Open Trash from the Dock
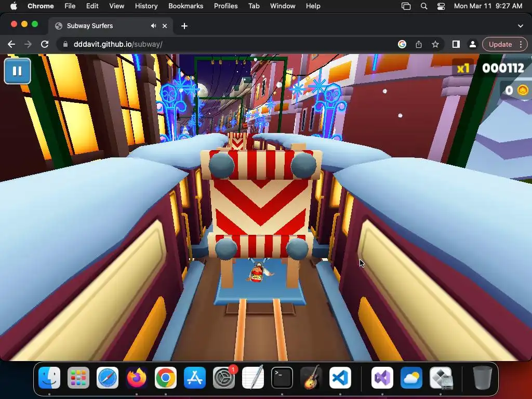 482,378
